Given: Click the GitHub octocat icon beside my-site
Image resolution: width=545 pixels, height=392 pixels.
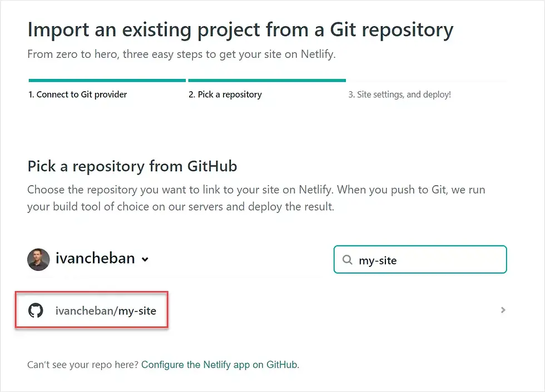Looking at the screenshot, I should pos(36,310).
